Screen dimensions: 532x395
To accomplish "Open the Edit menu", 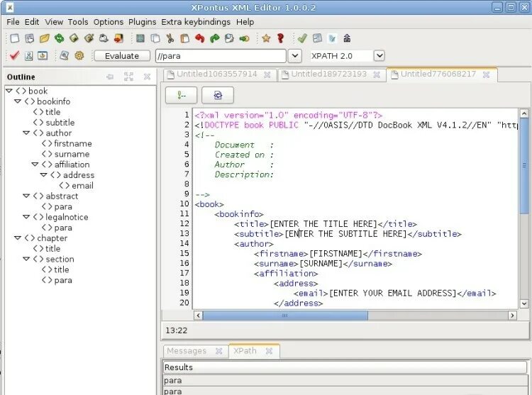I will pos(32,22).
